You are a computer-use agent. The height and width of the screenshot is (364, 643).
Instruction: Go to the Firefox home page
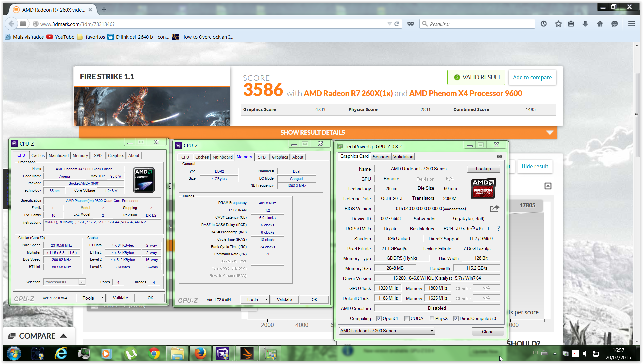click(x=600, y=24)
